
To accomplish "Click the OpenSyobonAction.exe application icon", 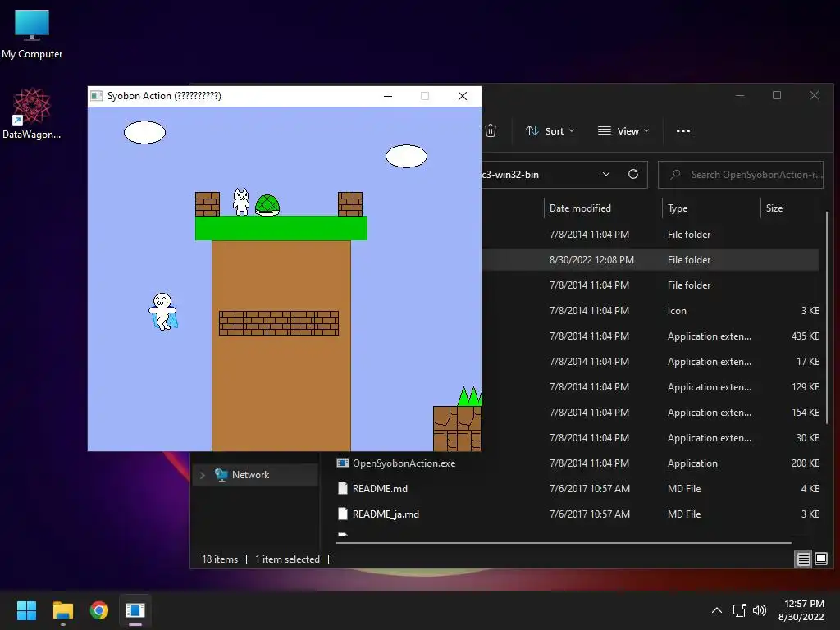I will pyautogui.click(x=343, y=463).
